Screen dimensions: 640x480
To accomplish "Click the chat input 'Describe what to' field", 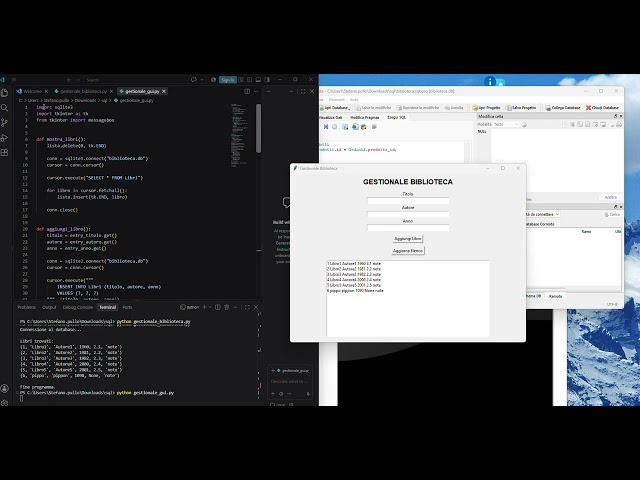I will click(289, 382).
